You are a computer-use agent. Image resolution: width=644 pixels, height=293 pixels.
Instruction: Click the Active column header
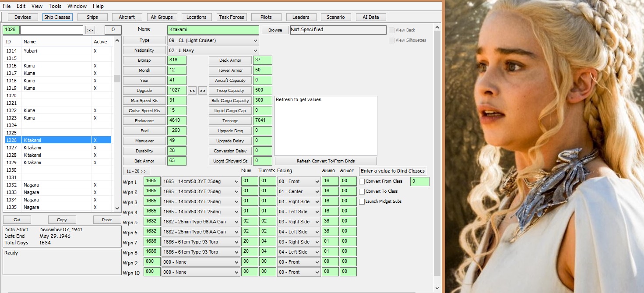click(100, 42)
